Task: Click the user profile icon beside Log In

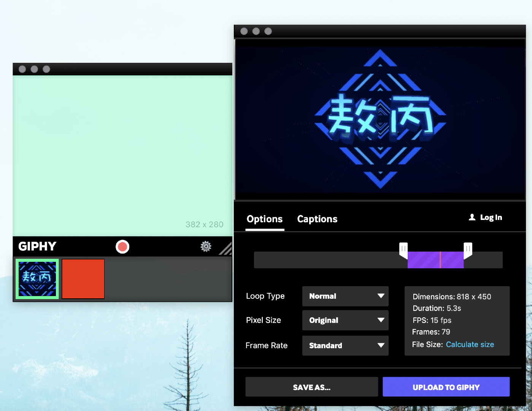Action: (x=472, y=217)
